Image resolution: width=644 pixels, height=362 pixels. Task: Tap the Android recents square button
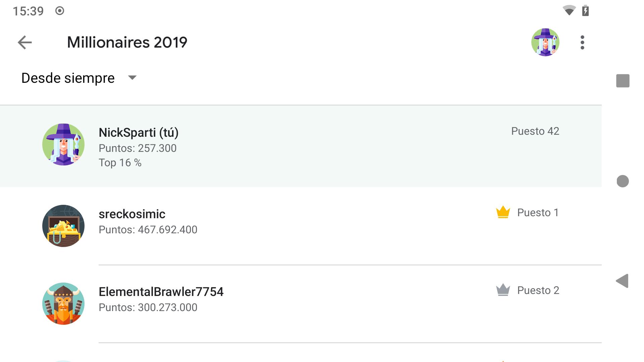click(623, 81)
